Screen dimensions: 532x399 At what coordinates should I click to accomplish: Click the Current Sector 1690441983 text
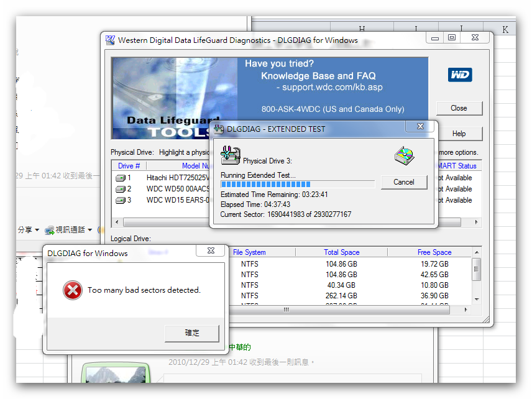[286, 214]
